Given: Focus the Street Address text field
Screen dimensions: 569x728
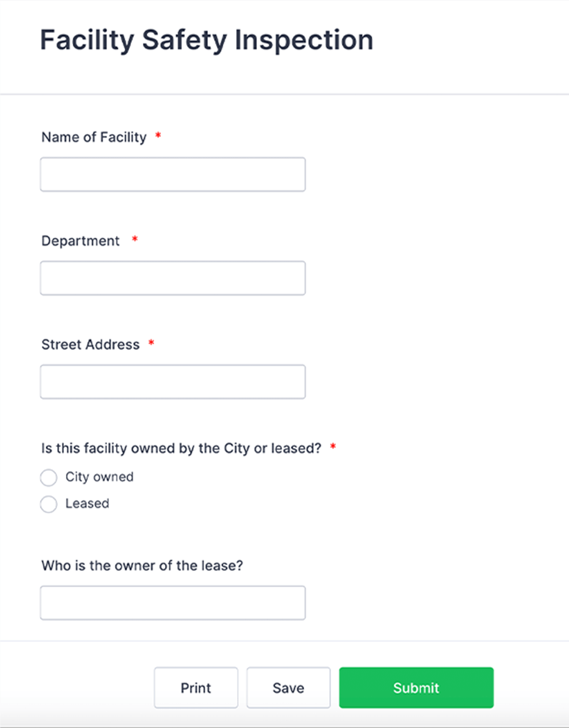Looking at the screenshot, I should click(x=173, y=381).
